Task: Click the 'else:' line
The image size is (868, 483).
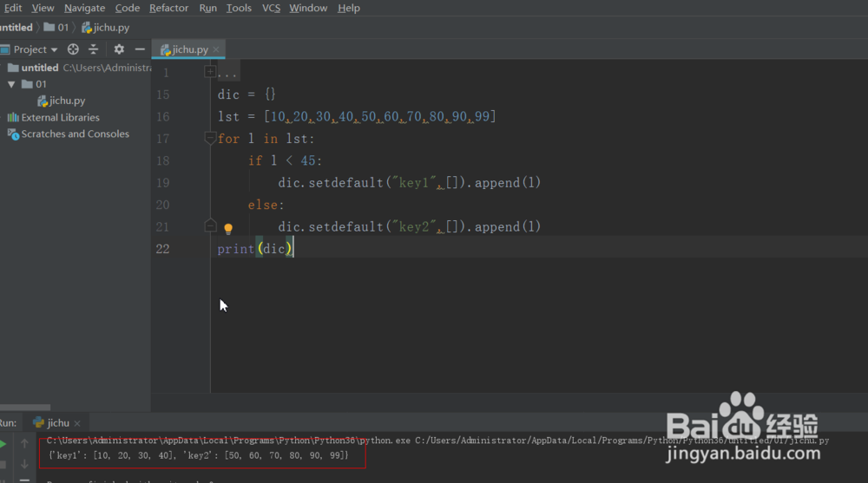Action: pos(266,205)
